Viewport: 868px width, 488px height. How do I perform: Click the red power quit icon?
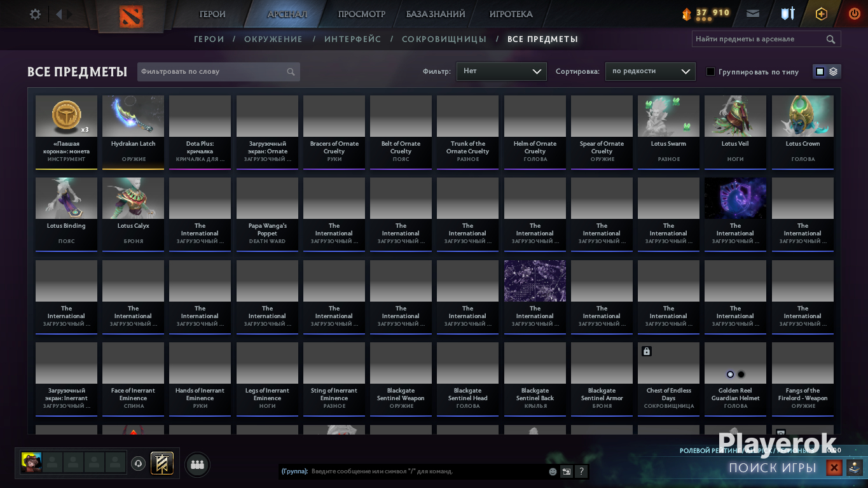(854, 14)
